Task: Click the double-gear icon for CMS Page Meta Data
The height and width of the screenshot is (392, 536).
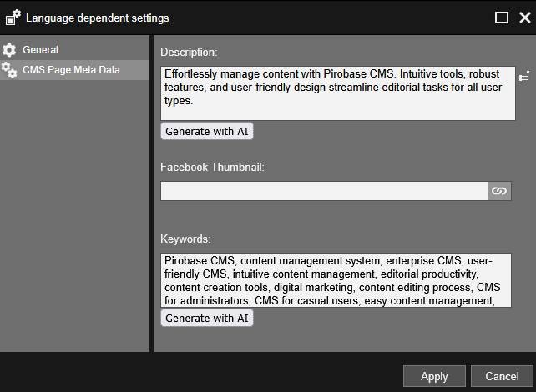Action: (9, 70)
